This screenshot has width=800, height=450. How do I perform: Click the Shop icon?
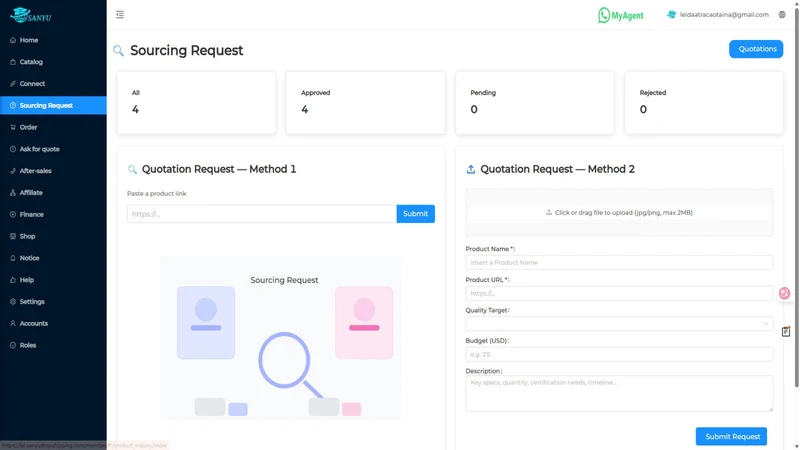click(13, 236)
